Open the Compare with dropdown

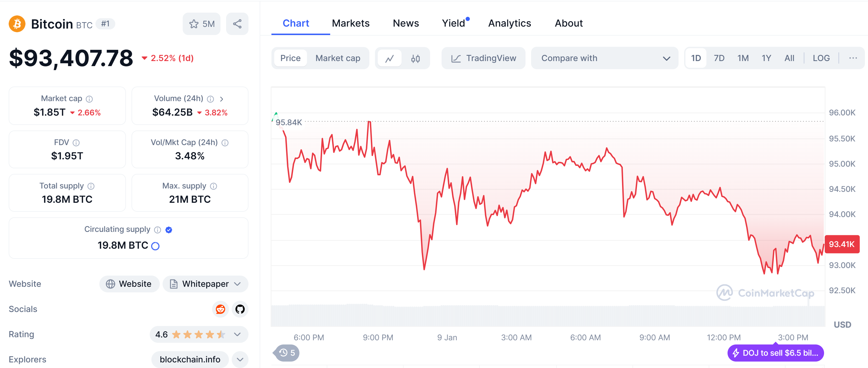pos(604,58)
